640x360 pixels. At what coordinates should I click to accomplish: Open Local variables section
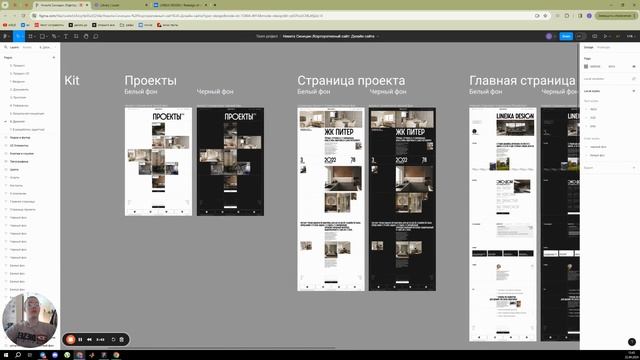pyautogui.click(x=593, y=79)
